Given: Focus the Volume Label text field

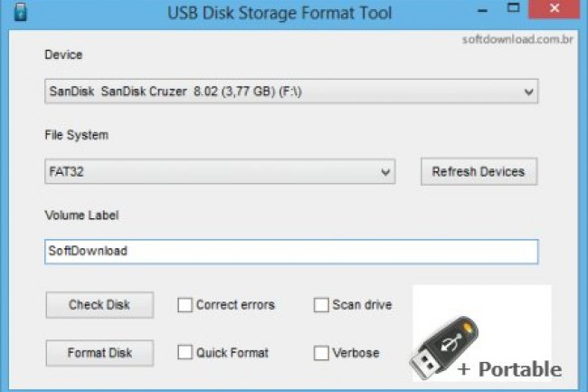Looking at the screenshot, I should coord(291,251).
